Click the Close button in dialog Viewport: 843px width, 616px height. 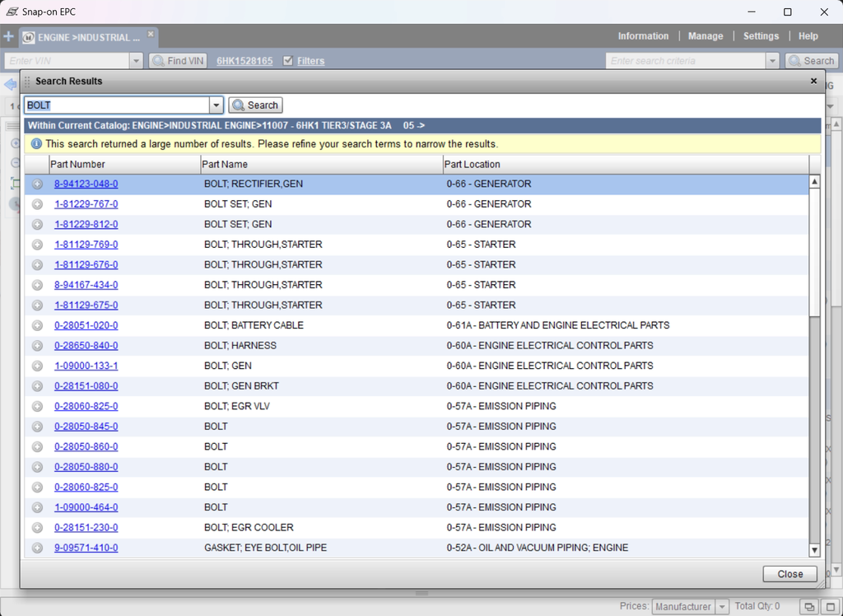pos(789,574)
